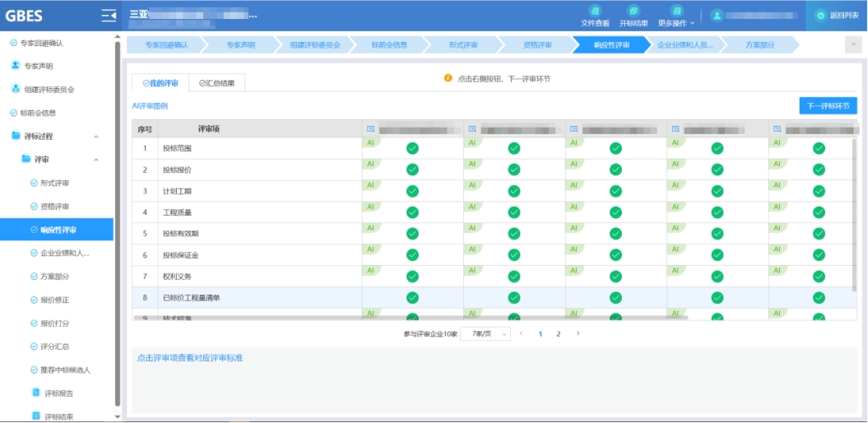This screenshot has width=868, height=423.
Task: Click AI badge in 工程质量 third bidder cell
Action: point(574,207)
